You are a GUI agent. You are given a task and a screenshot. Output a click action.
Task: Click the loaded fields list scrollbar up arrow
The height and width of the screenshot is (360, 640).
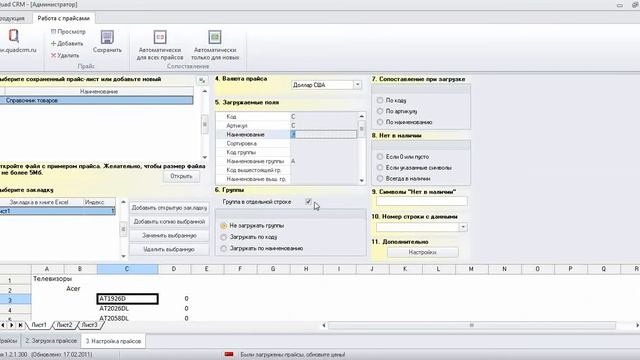pyautogui.click(x=362, y=116)
